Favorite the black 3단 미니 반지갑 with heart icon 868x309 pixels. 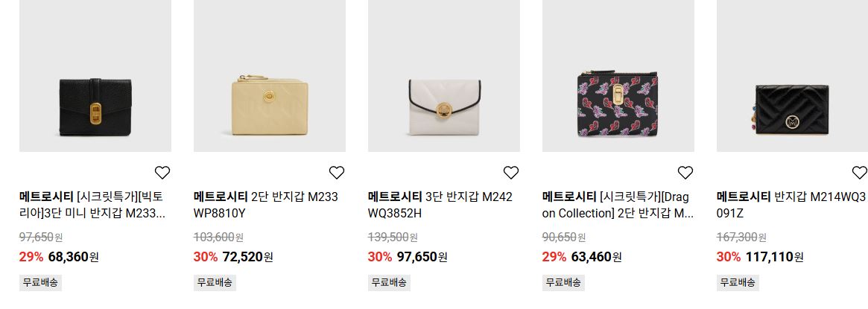(162, 173)
